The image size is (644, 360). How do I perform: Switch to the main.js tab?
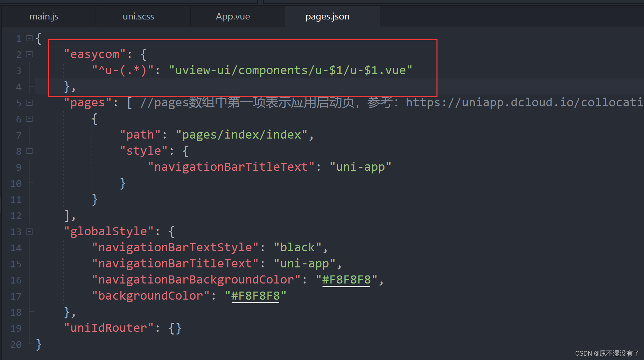44,16
